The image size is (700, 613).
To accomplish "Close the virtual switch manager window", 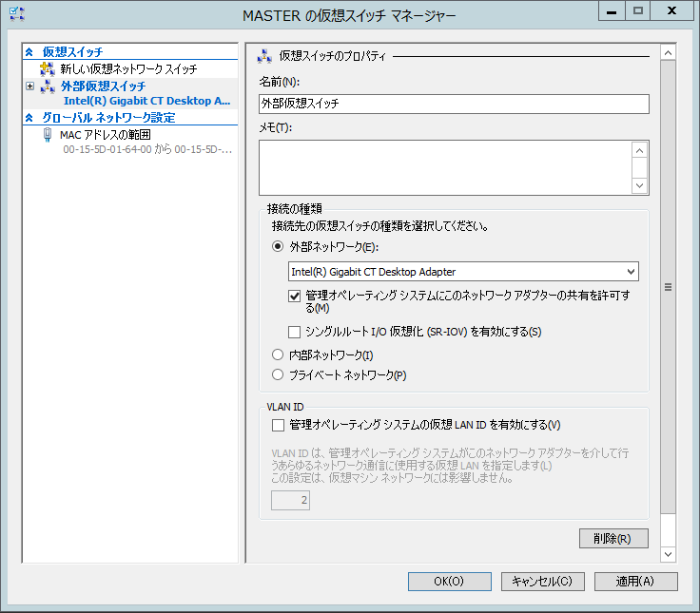I will pos(671,11).
